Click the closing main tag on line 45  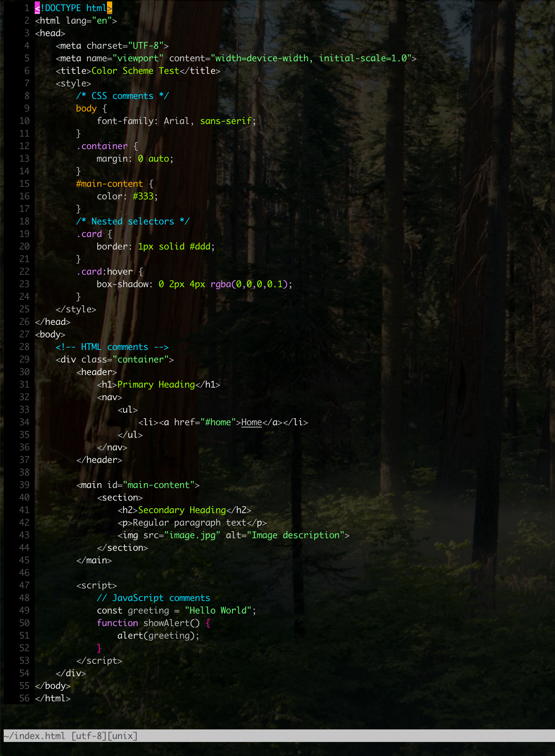[94, 560]
